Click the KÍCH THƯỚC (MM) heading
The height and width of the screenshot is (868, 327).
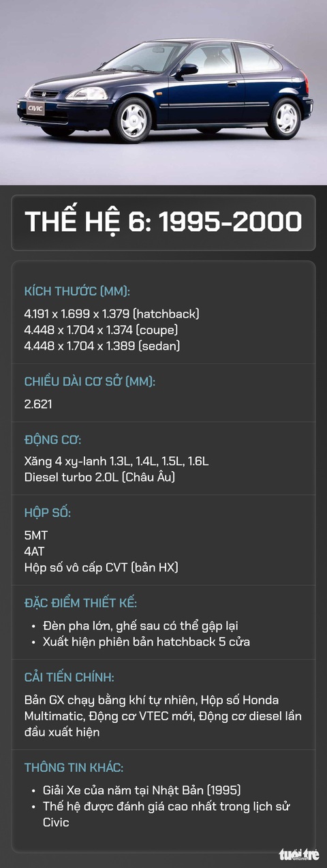click(77, 292)
